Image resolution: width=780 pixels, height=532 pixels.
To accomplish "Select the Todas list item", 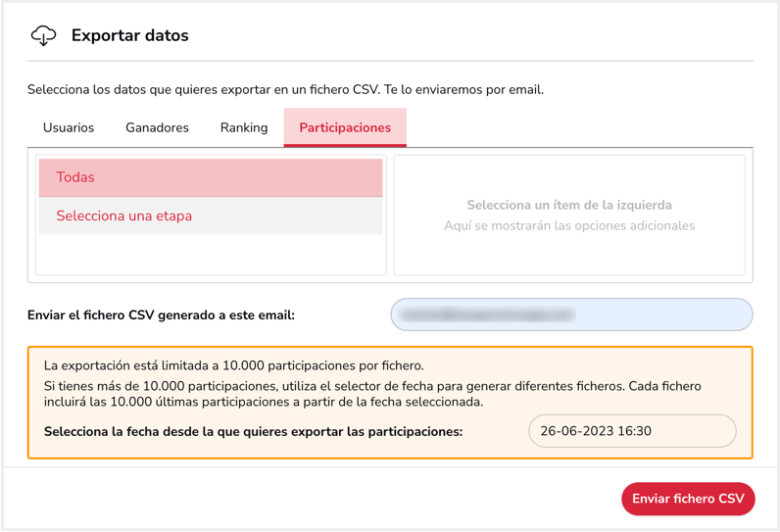I will tap(211, 177).
